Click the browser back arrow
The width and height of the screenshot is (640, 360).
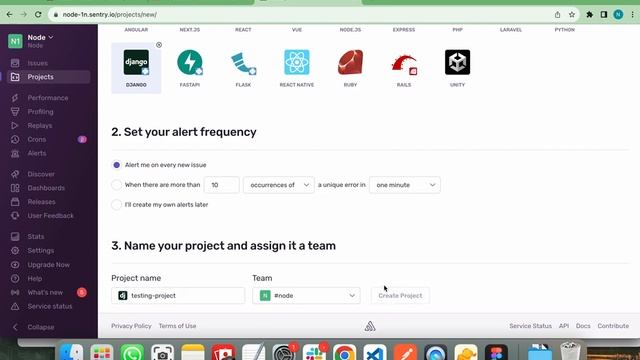pos(9,15)
